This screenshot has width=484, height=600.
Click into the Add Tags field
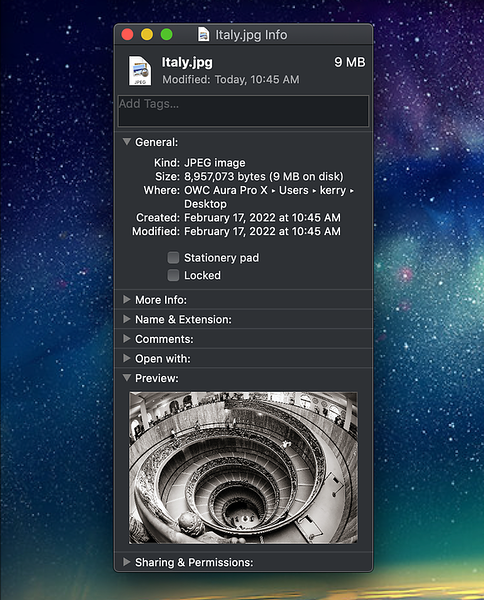243,111
